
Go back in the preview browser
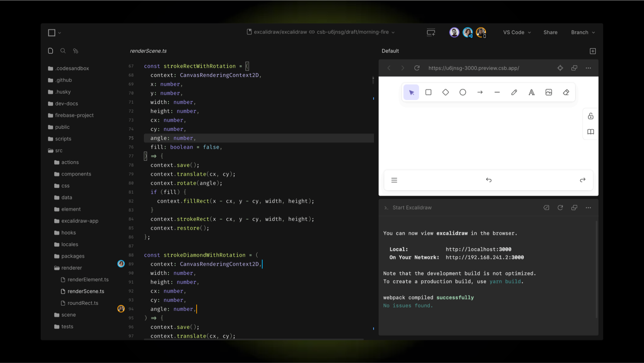point(389,68)
